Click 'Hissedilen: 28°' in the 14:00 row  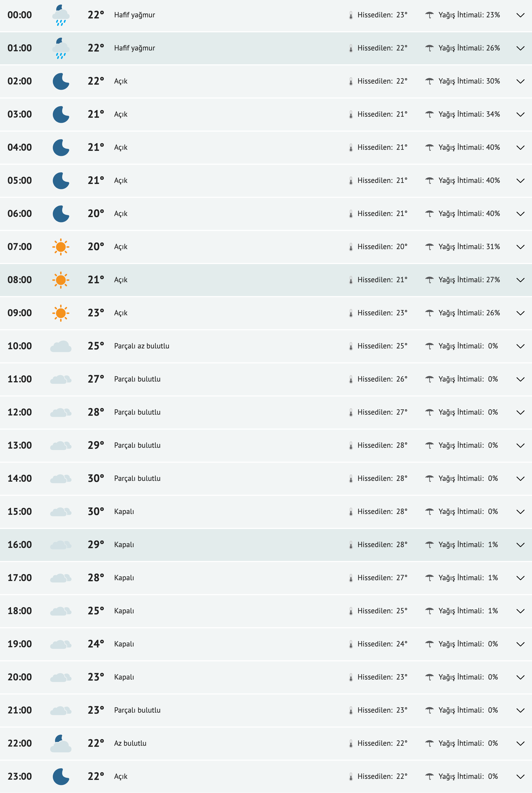point(382,478)
